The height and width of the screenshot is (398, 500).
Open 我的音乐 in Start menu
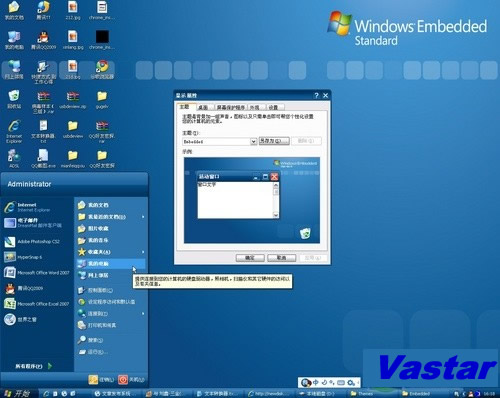pos(111,240)
